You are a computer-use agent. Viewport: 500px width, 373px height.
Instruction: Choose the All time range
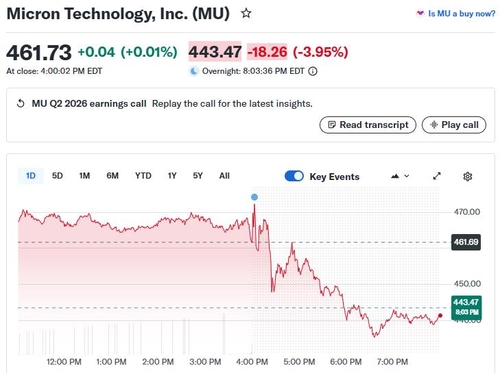coord(224,176)
